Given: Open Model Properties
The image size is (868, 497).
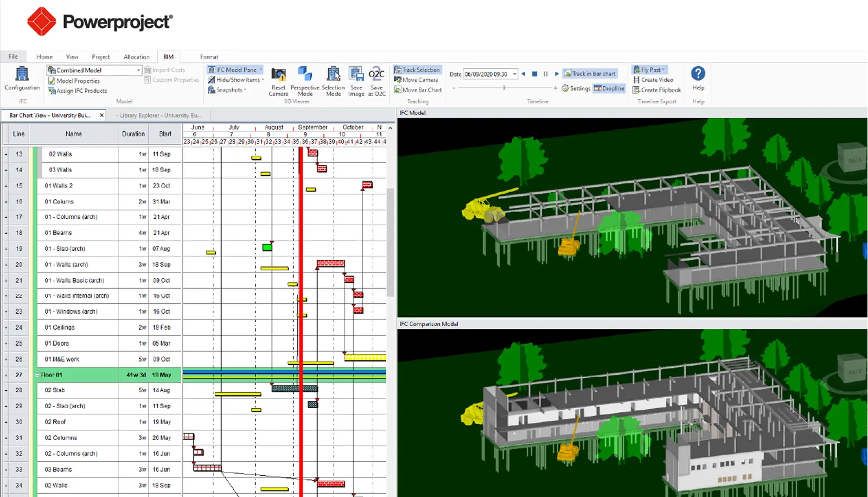Looking at the screenshot, I should (78, 80).
